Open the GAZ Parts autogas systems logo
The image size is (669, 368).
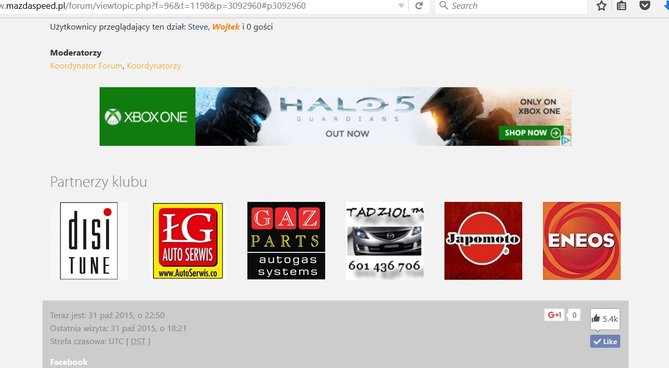[x=286, y=241]
